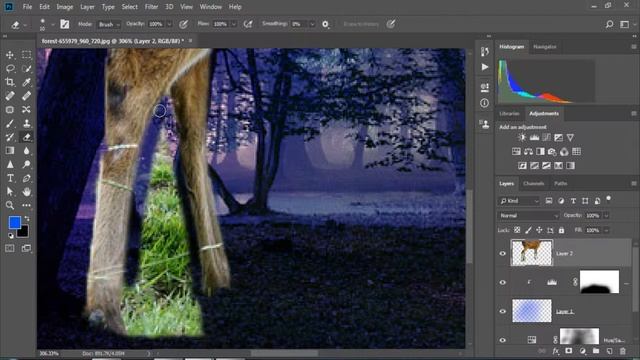Switch to the Paths tab

point(560,184)
